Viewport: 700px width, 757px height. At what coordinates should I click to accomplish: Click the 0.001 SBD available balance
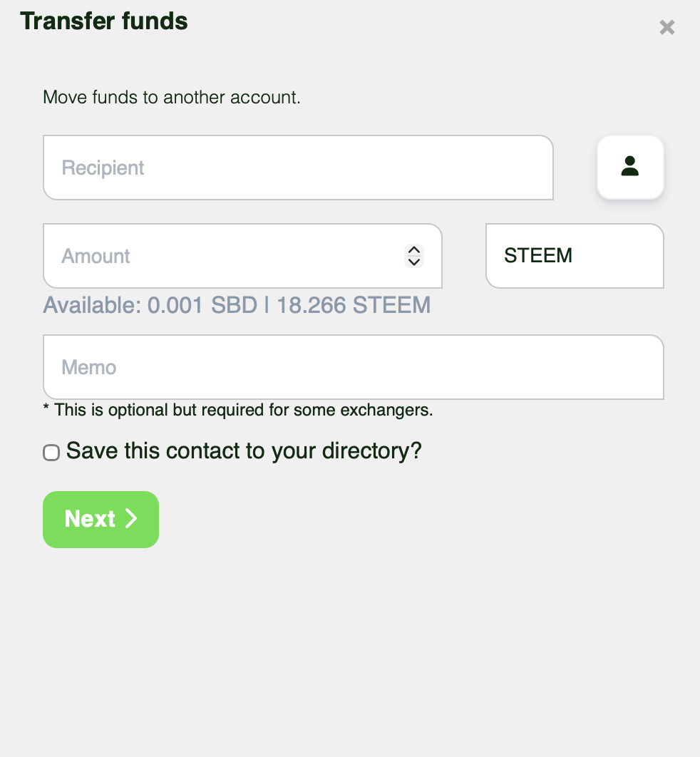point(202,306)
